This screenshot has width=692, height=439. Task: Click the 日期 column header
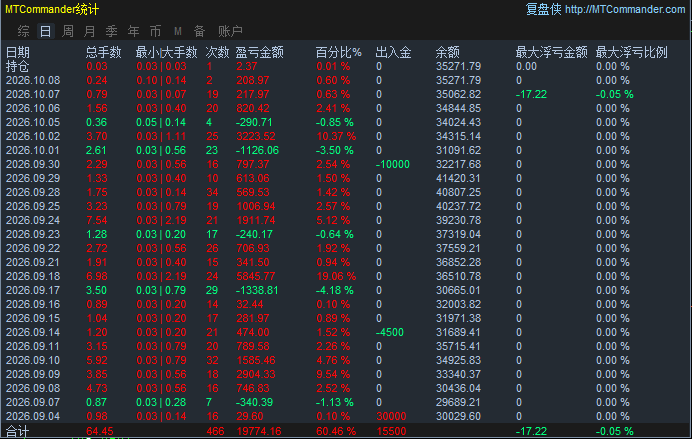pos(18,53)
